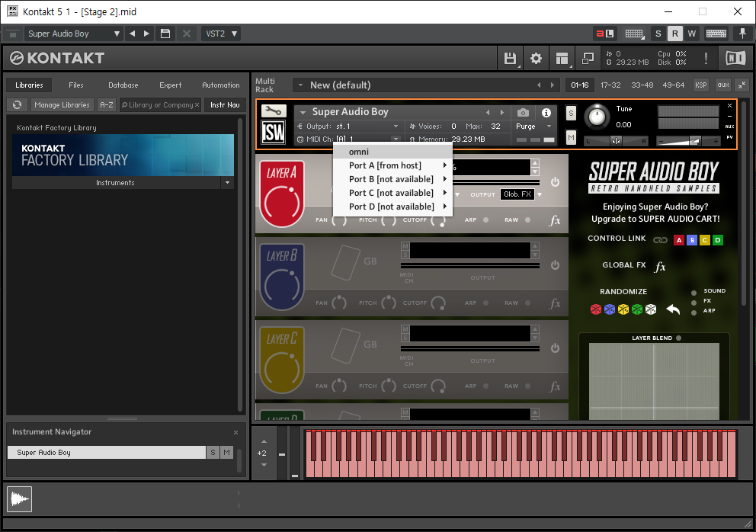Pin the plugin window with the pin icon

742,34
